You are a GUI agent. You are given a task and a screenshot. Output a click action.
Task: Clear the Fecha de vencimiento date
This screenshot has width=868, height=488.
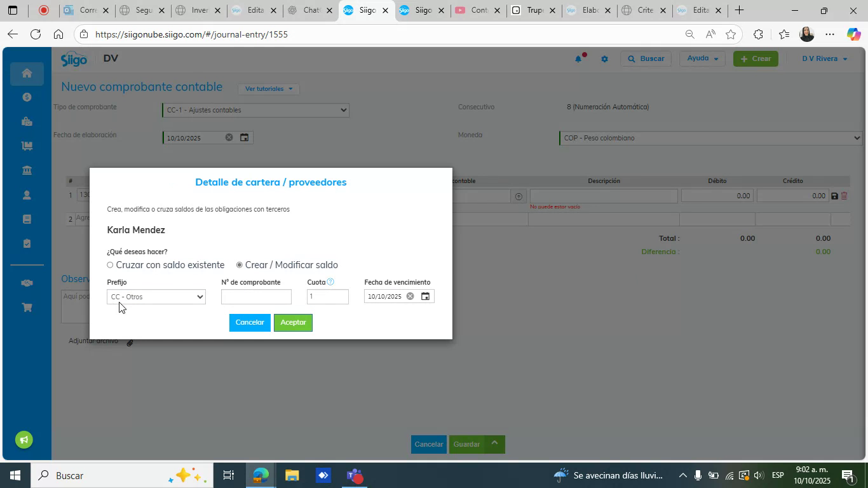[x=410, y=296]
